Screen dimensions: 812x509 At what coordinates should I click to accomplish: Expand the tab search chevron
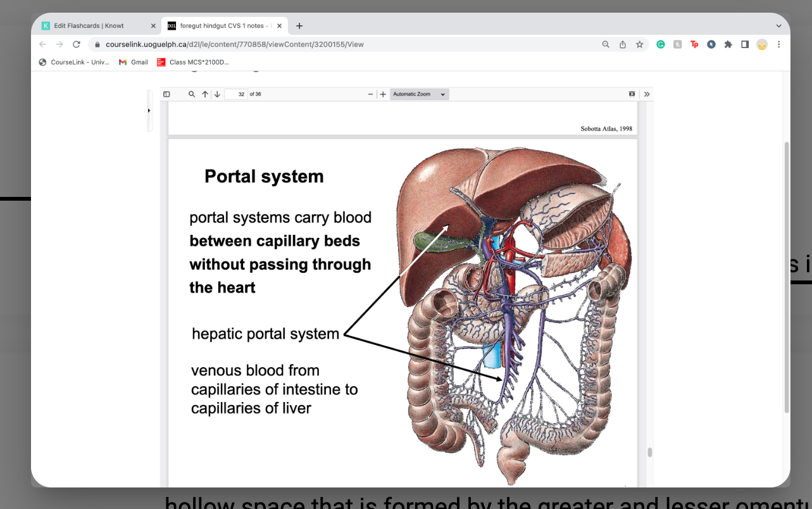point(778,26)
